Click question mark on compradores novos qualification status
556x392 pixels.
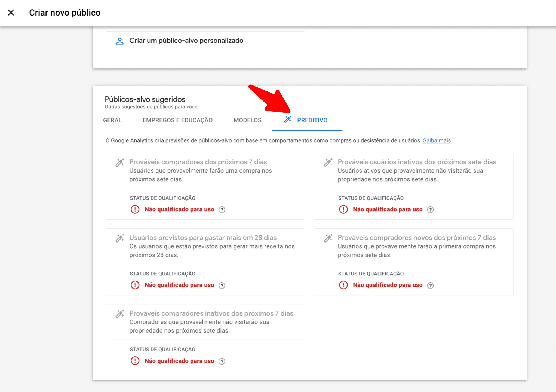[431, 285]
